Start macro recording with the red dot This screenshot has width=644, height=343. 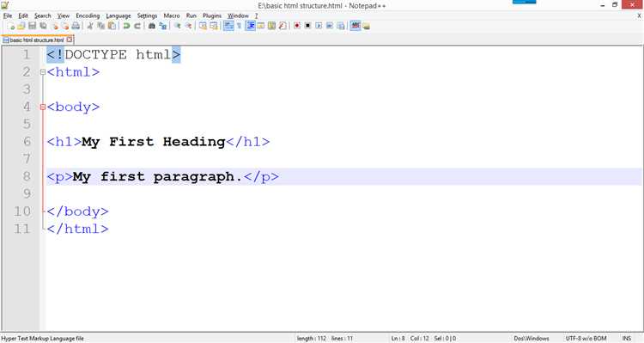pos(297,26)
